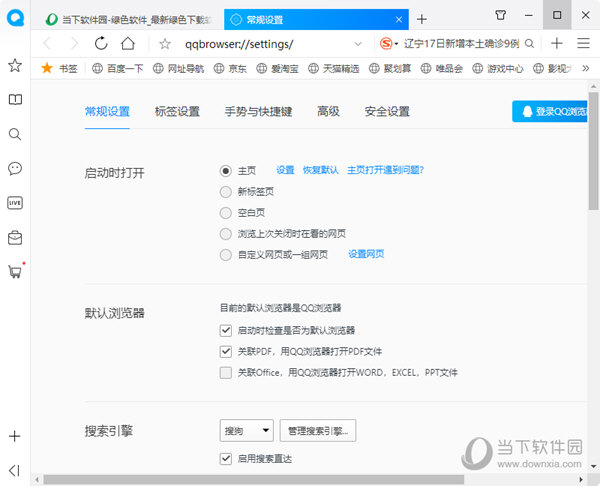Open 爱淘宝 bookmark
The height and width of the screenshot is (486, 600).
[277, 68]
